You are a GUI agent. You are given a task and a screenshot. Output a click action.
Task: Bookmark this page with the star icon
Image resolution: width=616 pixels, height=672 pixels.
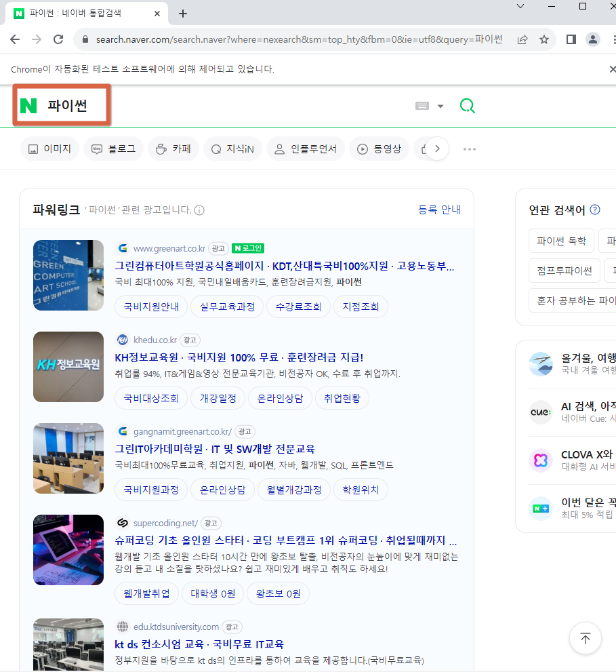coord(544,40)
